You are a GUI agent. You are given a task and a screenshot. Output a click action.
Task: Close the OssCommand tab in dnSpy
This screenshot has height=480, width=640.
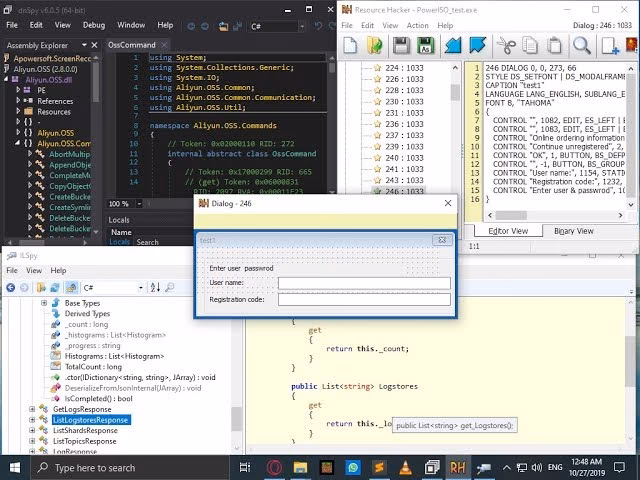coord(164,45)
